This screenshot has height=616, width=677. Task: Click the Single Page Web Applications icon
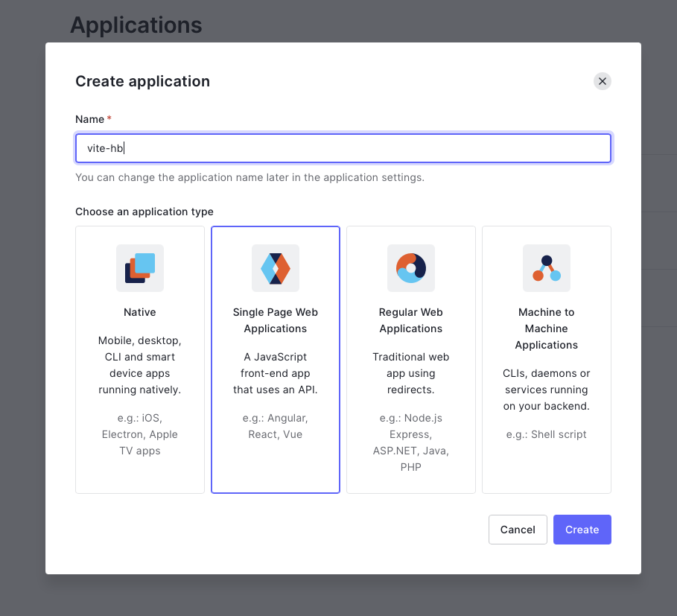click(x=275, y=268)
